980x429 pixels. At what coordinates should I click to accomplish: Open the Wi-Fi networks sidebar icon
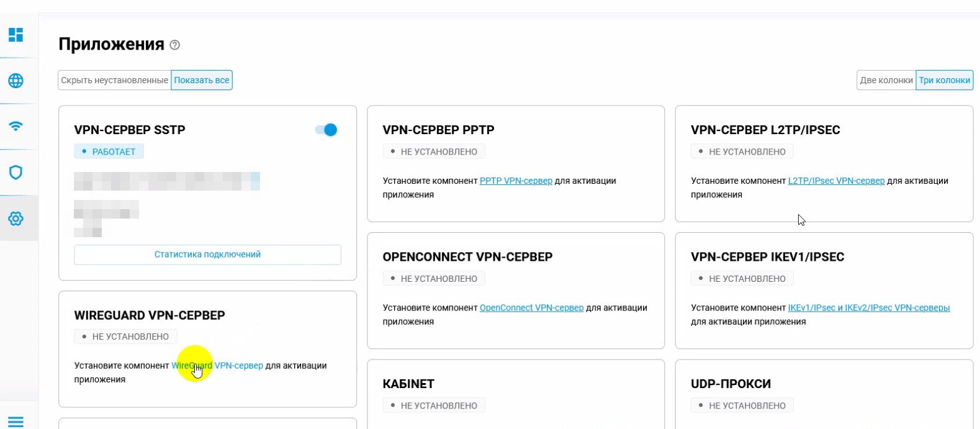[16, 127]
